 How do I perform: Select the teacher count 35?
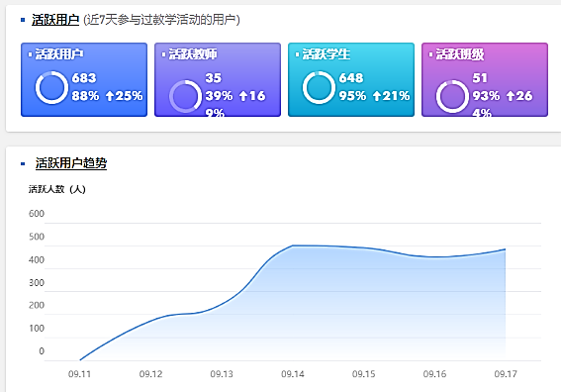(214, 78)
